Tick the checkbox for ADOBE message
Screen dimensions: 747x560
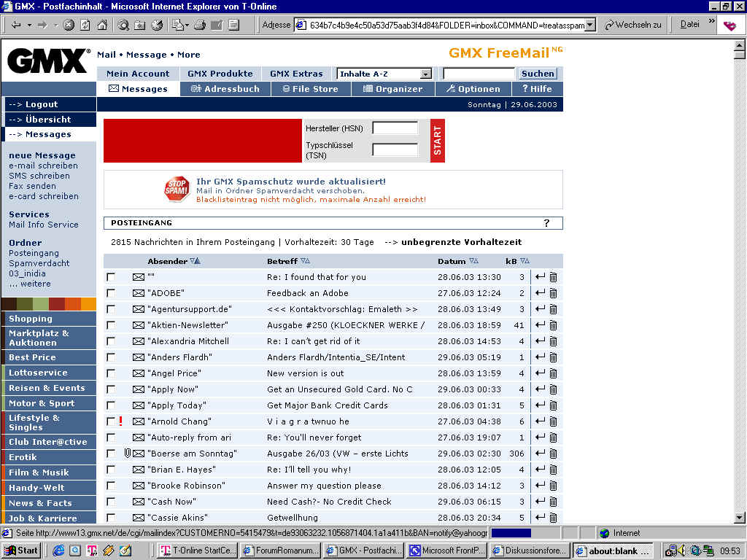click(111, 293)
